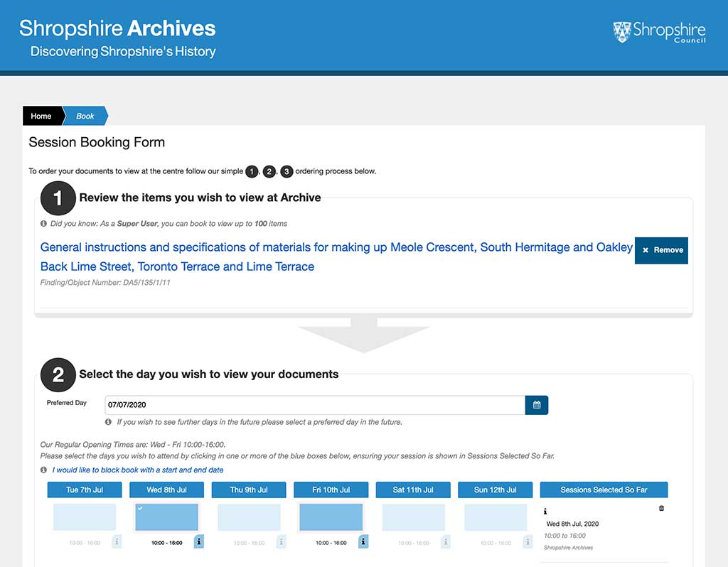This screenshot has width=728, height=567.
Task: Go to Home breadcrumb
Action: point(41,116)
